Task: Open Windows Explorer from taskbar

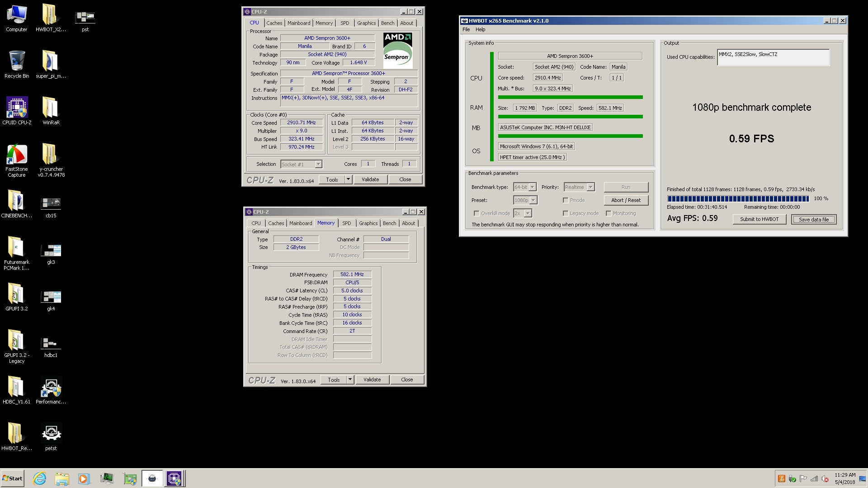Action: coord(62,479)
